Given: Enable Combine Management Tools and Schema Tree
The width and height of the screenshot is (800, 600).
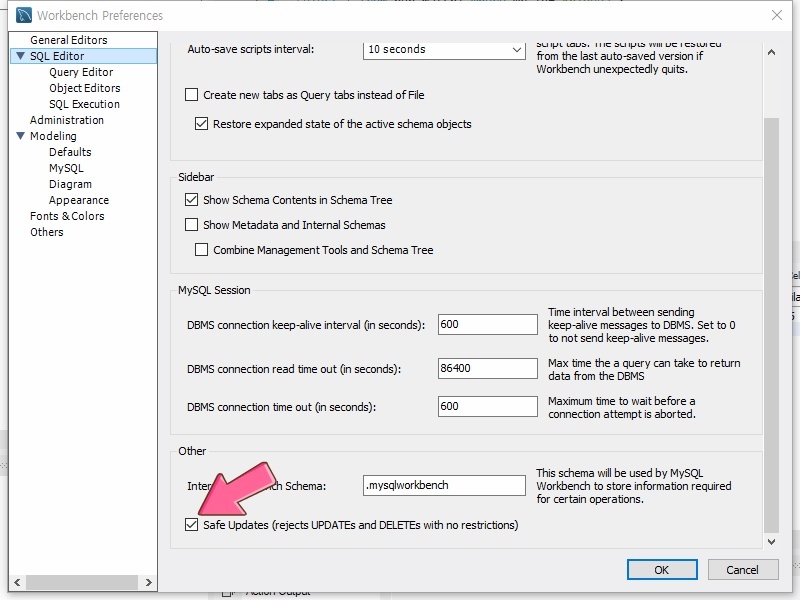Looking at the screenshot, I should coord(202,249).
